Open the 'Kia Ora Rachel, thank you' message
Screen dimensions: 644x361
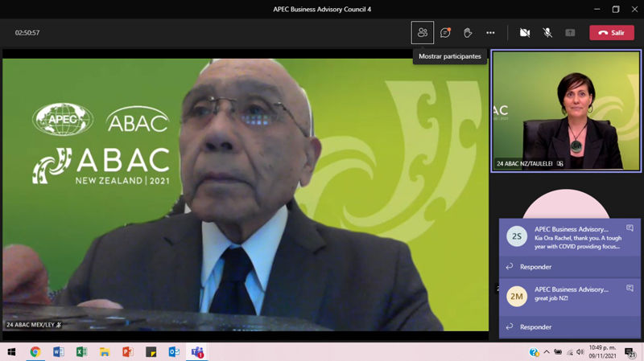[x=578, y=242]
